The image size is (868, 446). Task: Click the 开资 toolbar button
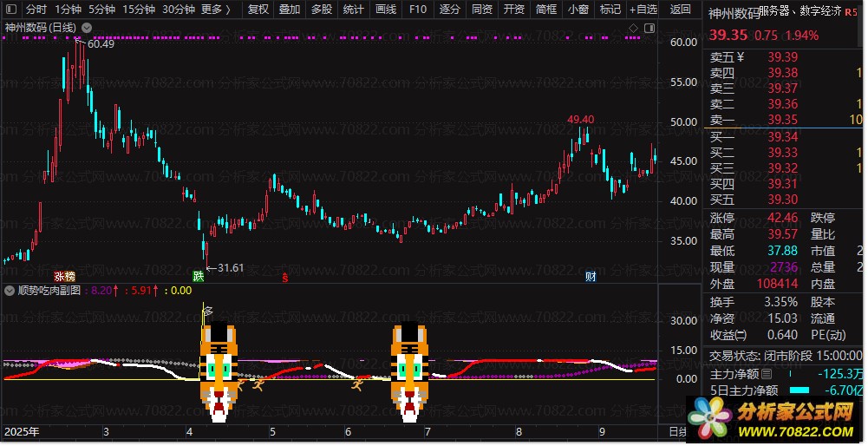click(513, 10)
